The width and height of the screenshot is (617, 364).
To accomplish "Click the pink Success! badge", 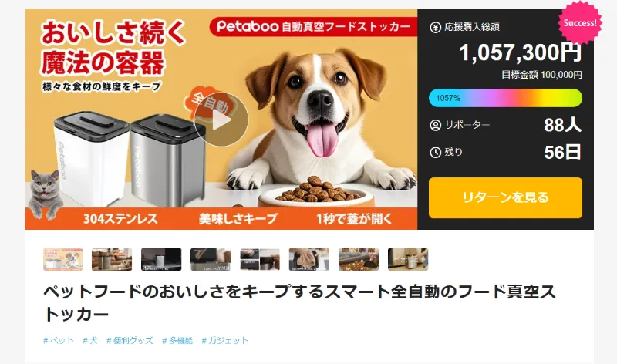I will (x=580, y=23).
